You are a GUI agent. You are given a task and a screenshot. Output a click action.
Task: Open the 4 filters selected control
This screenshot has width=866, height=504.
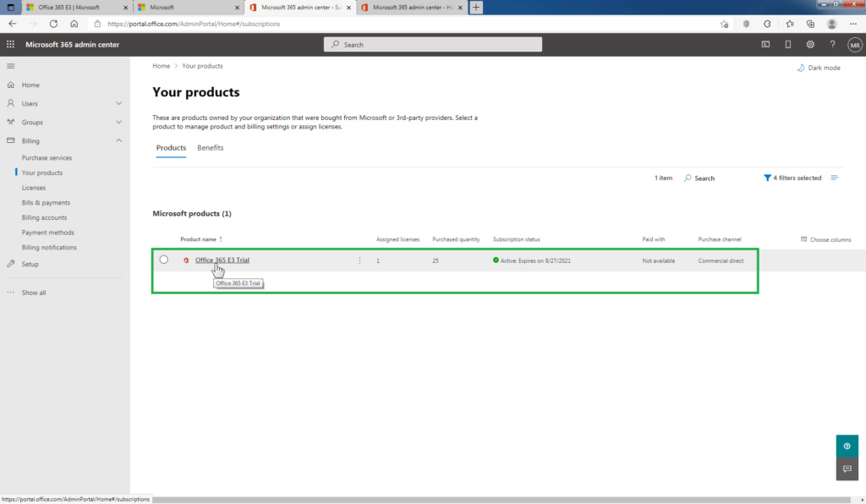[792, 178]
